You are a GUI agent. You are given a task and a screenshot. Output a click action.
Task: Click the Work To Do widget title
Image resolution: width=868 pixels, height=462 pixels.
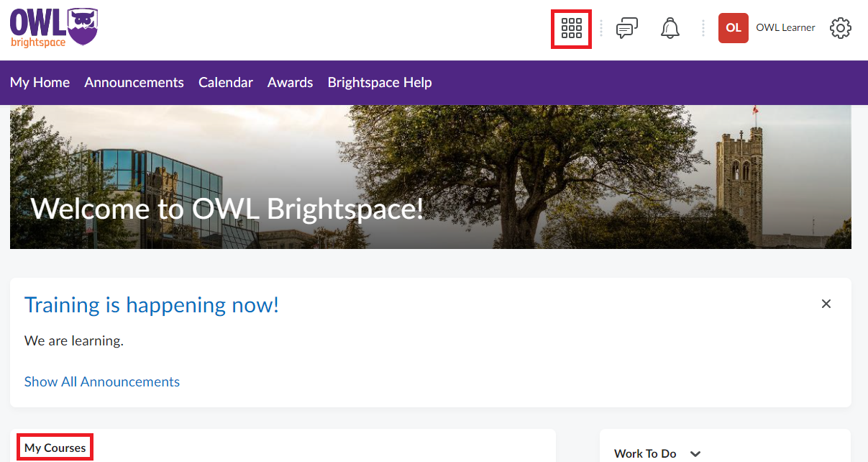click(645, 453)
